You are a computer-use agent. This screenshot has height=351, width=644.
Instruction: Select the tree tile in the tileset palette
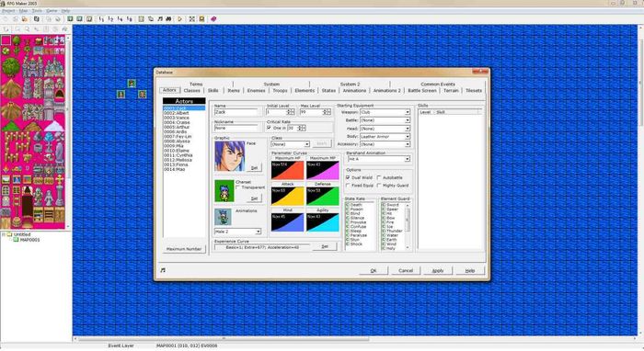(x=17, y=40)
